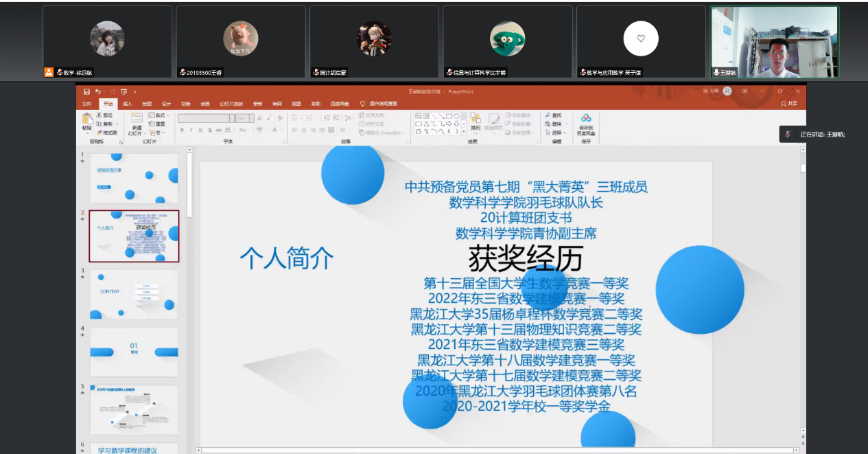868x454 pixels.
Task: Click the Share (共享) button
Action: pos(789,104)
